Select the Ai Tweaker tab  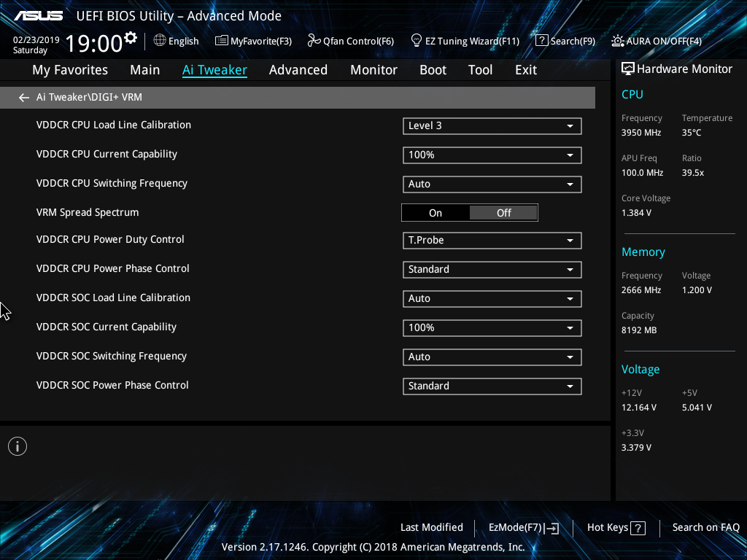tap(214, 70)
